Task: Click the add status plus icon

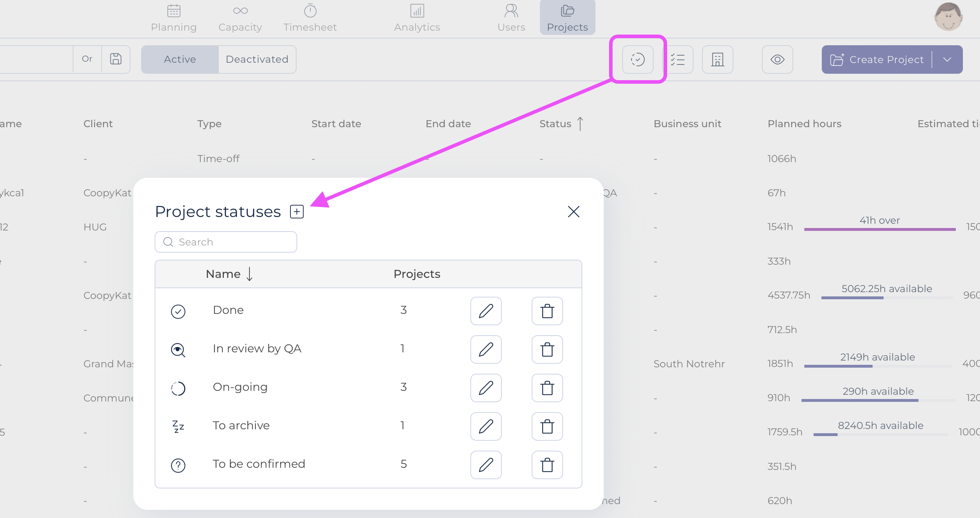Action: coord(296,212)
